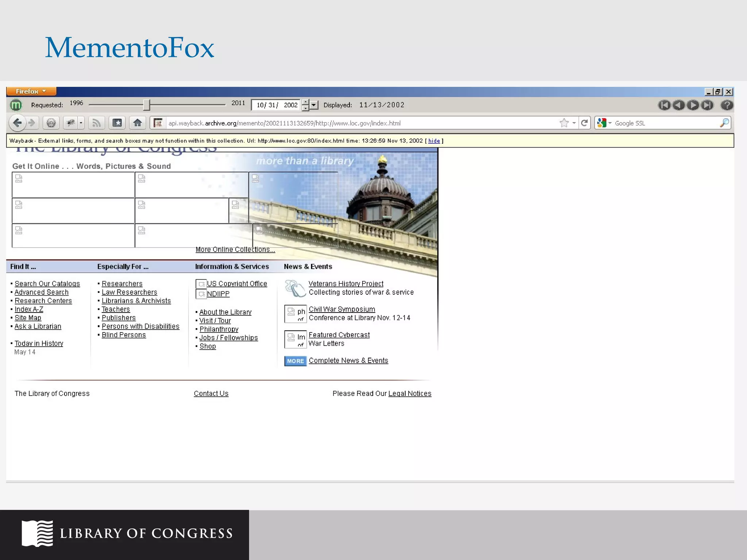Bookmark this page with the star icon
This screenshot has height=560, width=747.
pyautogui.click(x=564, y=123)
